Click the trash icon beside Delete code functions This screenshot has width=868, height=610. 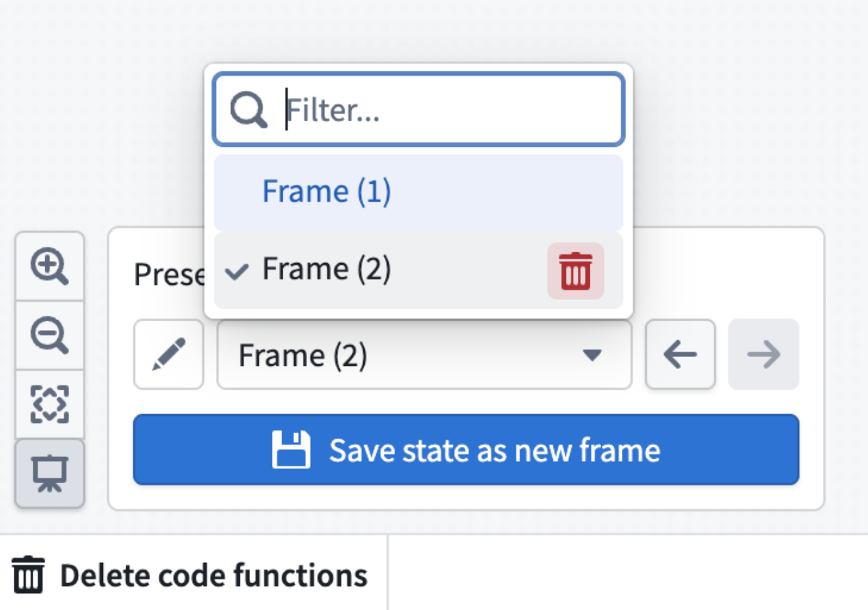coord(28,574)
